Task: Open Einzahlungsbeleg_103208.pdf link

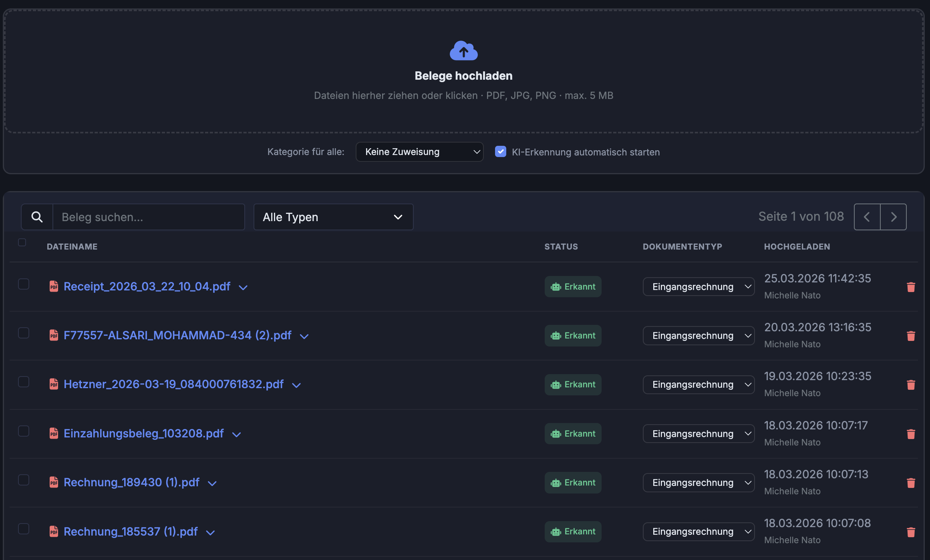Action: pos(143,433)
